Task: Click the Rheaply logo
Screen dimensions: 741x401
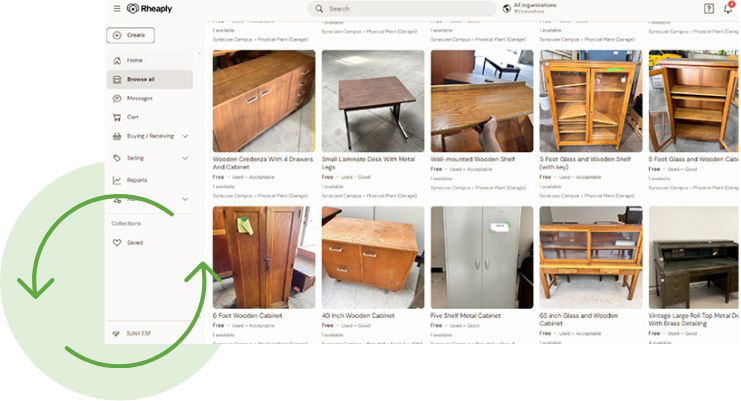Action: pos(149,9)
